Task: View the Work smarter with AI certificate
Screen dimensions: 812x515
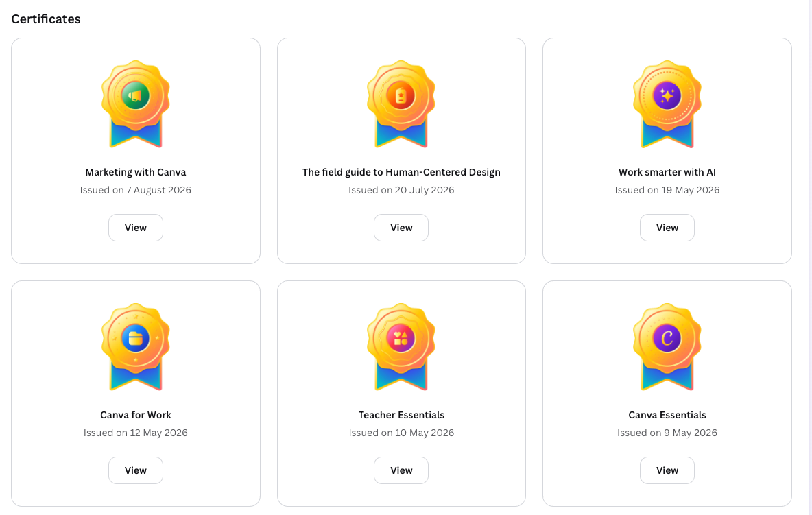Action: pos(667,228)
